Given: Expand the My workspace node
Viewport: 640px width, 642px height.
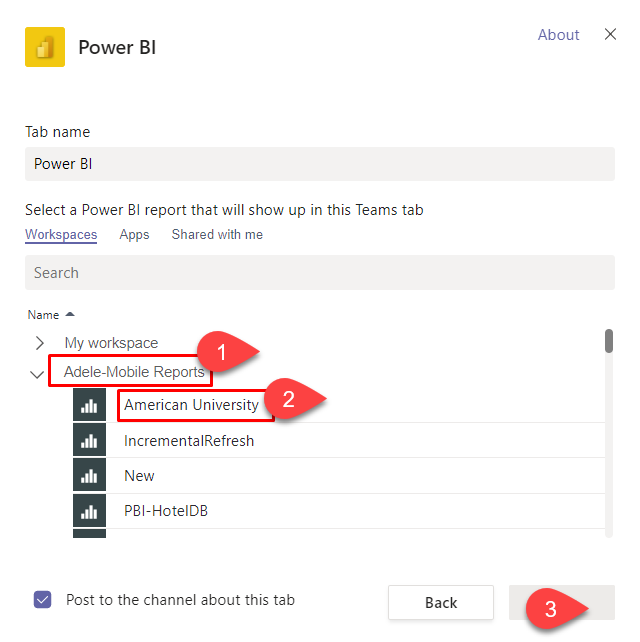Looking at the screenshot, I should click(39, 343).
